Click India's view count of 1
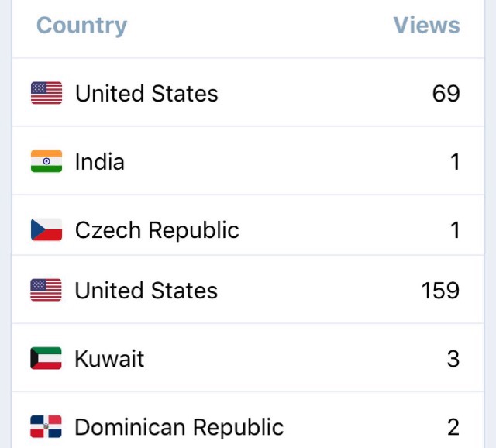496x448 pixels. 455,162
